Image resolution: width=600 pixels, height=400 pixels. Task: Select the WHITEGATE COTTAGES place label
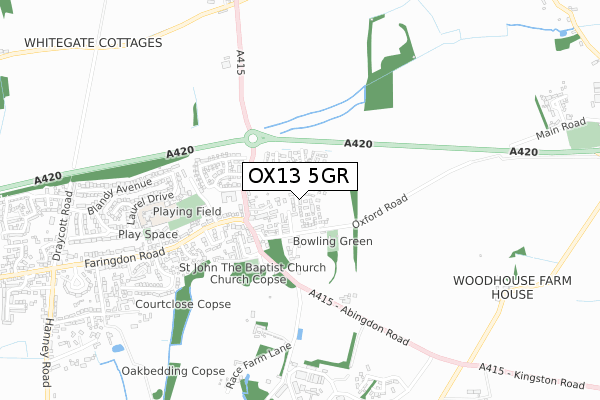93,43
